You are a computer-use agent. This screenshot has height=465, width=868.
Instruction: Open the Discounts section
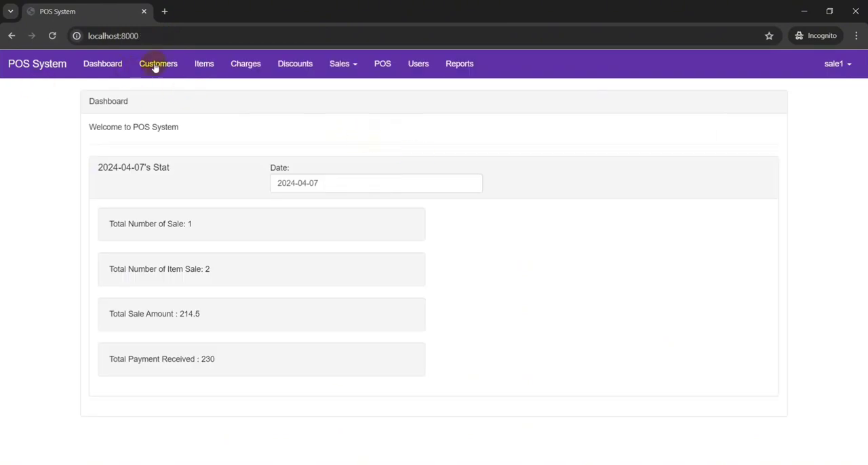(295, 64)
